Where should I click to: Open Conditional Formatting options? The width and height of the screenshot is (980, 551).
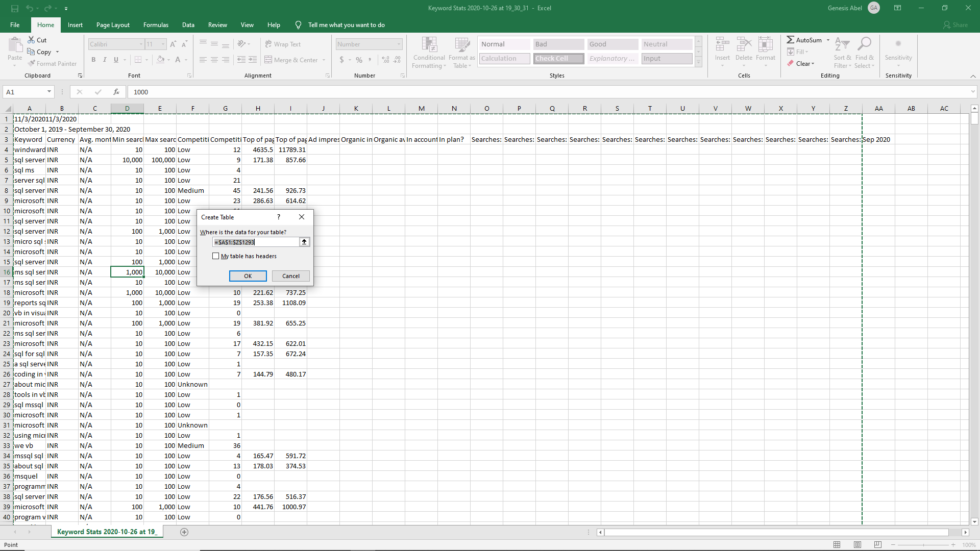click(429, 53)
